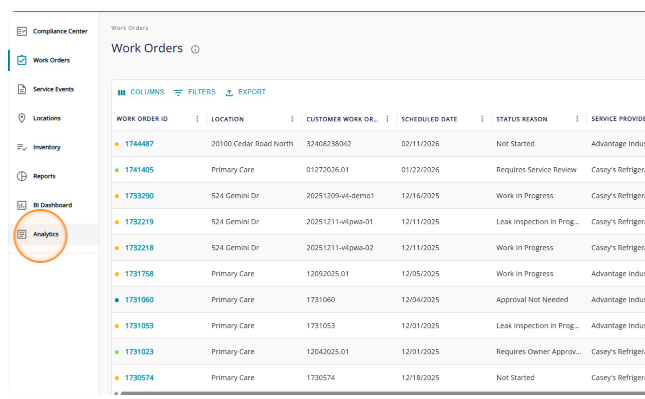Click the Work Orders breadcrumb text
This screenshot has width=645, height=399.
click(x=130, y=28)
